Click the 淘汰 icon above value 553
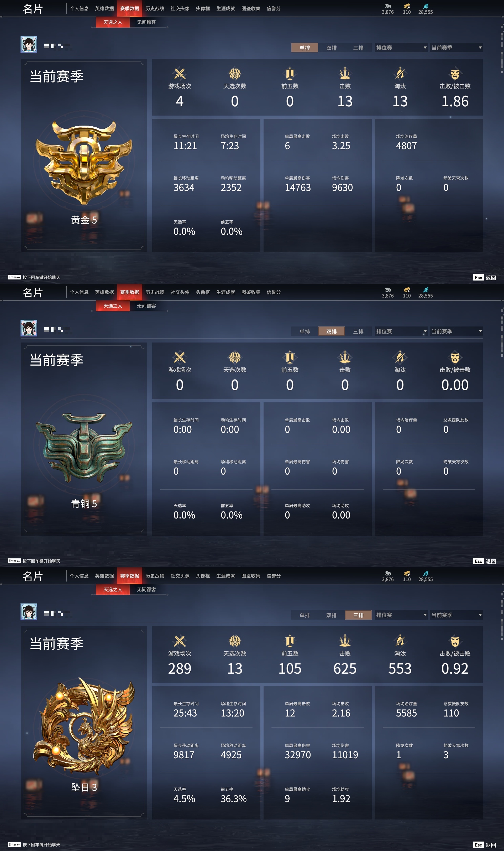The height and width of the screenshot is (851, 504). click(x=400, y=641)
